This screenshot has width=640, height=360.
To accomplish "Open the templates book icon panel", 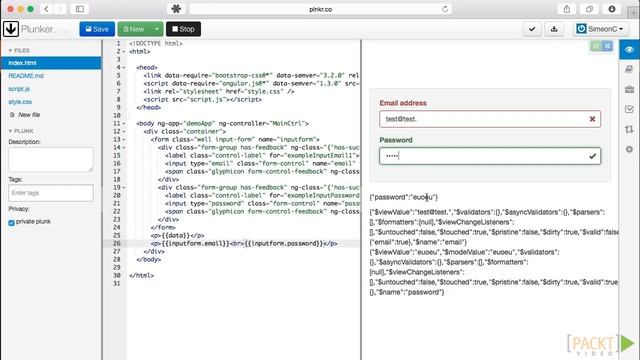I will click(x=629, y=69).
